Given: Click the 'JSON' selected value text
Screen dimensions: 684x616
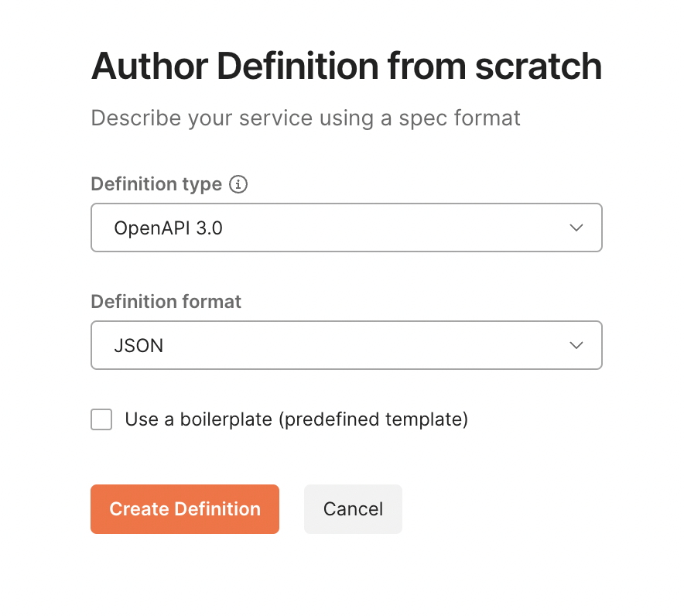Looking at the screenshot, I should tap(139, 345).
